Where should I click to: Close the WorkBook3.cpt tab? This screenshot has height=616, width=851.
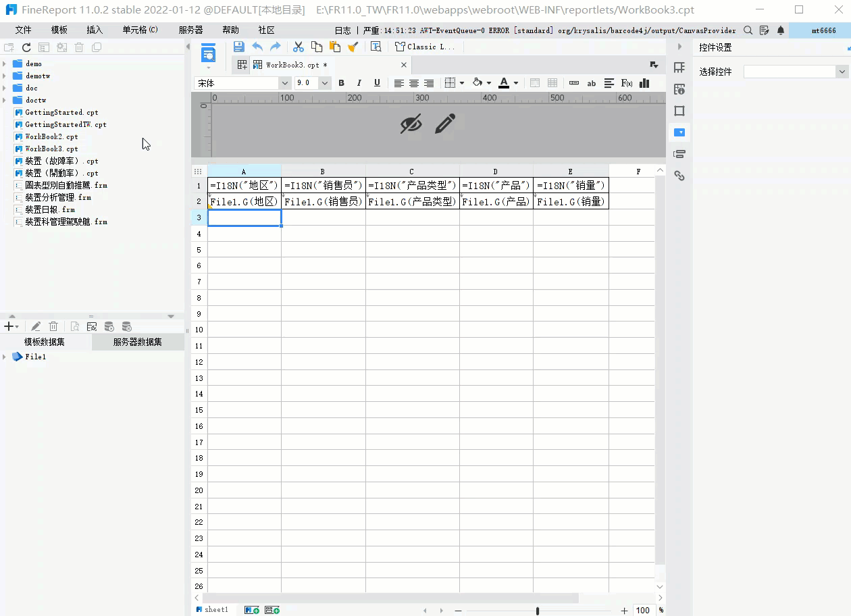404,65
